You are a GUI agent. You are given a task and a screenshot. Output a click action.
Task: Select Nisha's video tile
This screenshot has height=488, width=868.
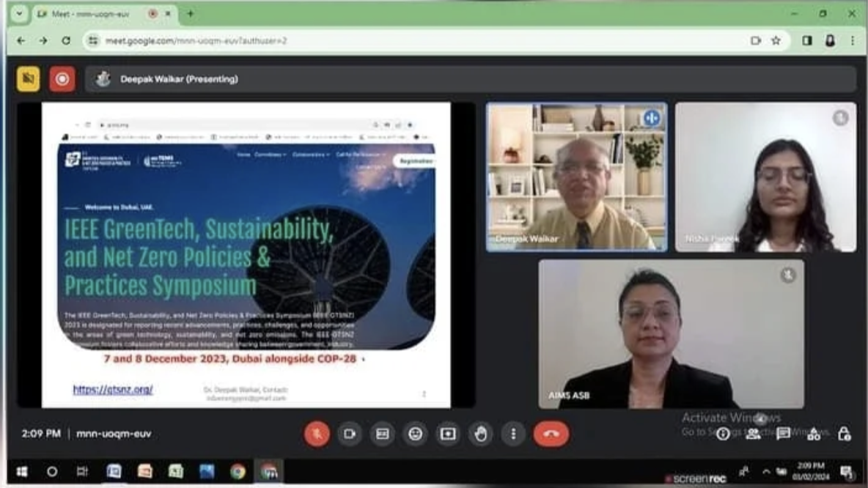765,177
